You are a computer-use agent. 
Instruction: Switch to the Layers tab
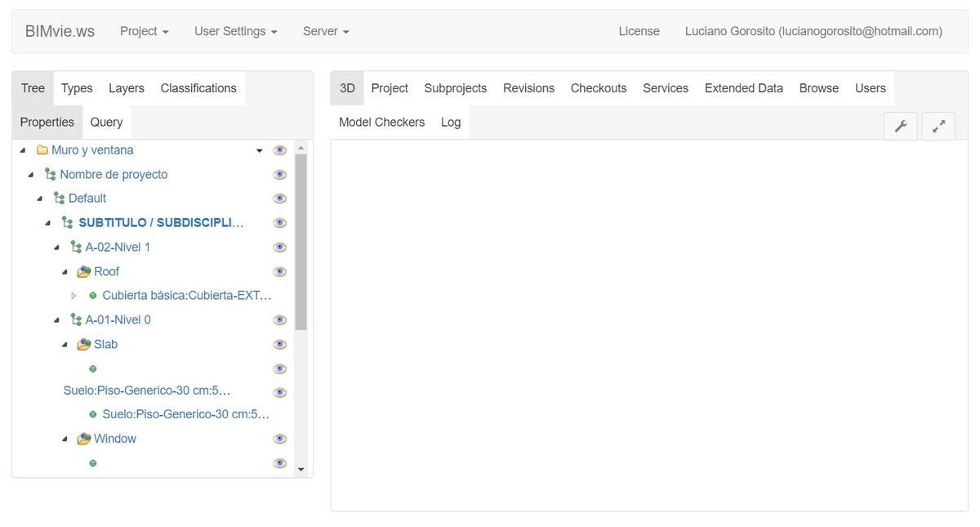(127, 88)
